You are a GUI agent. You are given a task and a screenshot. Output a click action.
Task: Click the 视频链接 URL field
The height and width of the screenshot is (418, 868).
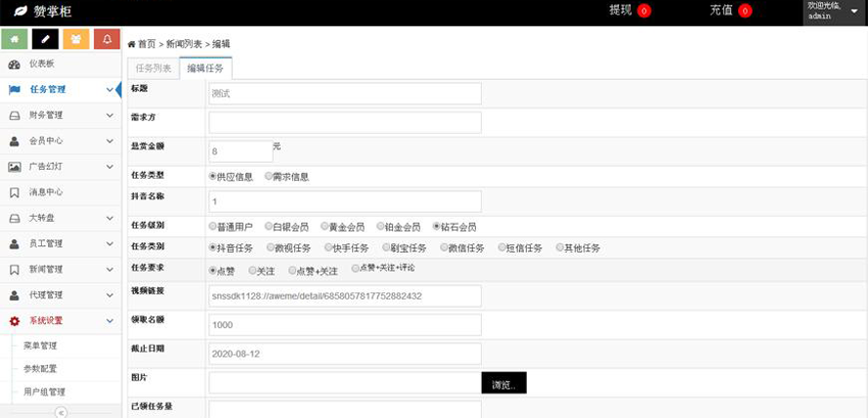click(345, 296)
